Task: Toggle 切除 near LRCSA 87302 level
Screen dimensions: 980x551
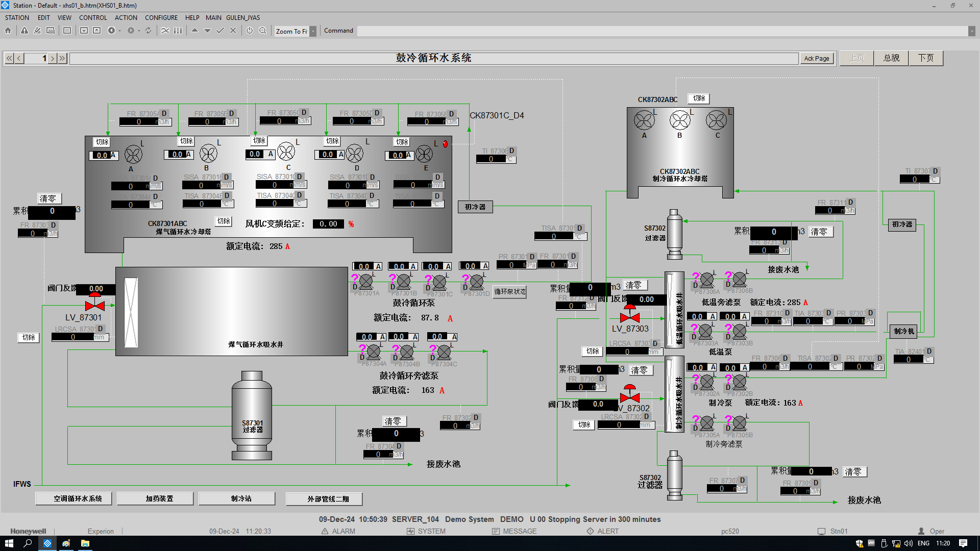Action: pyautogui.click(x=584, y=424)
